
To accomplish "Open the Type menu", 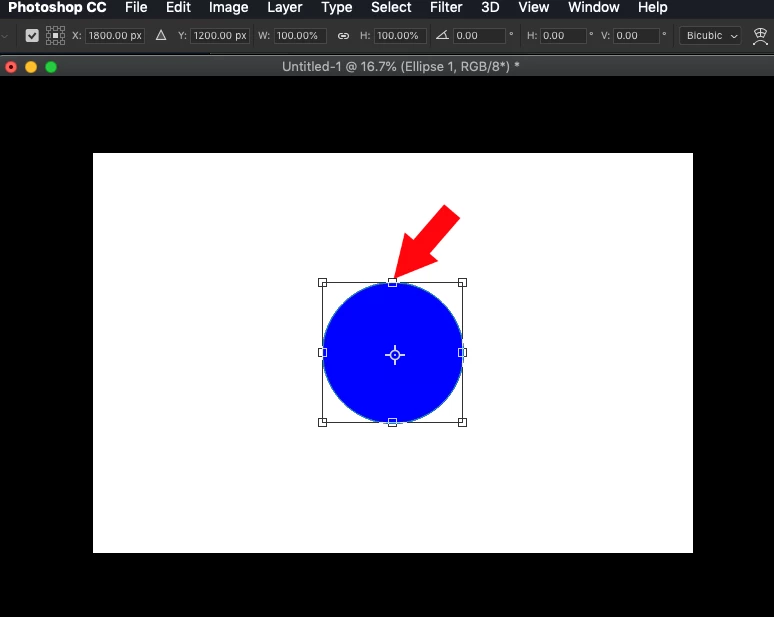I will point(337,7).
